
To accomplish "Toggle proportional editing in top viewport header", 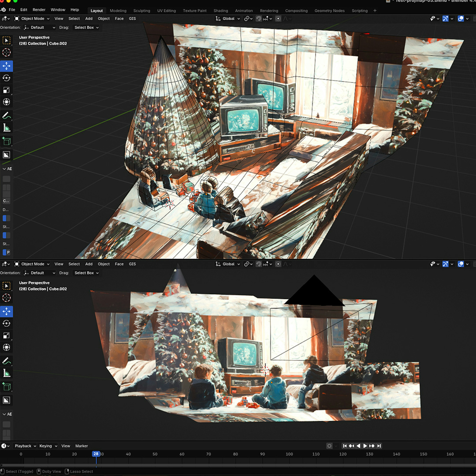I will tap(278, 18).
